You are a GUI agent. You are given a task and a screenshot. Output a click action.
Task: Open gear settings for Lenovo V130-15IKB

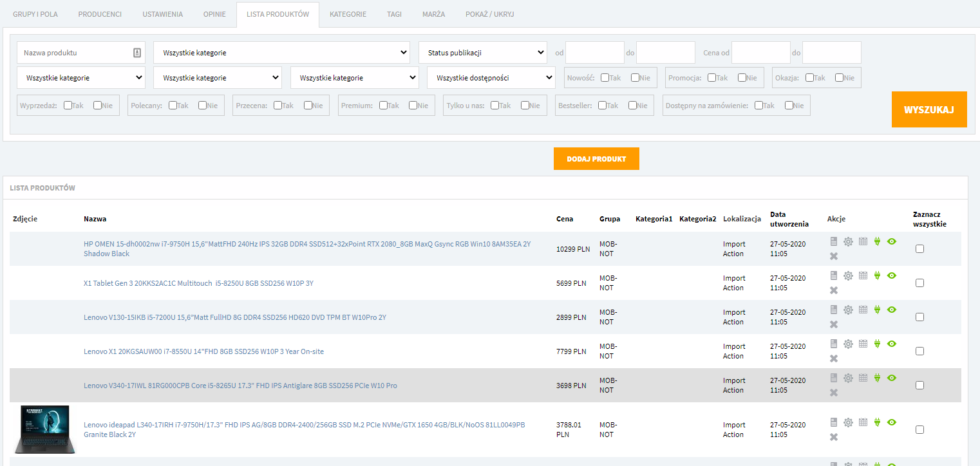click(848, 310)
